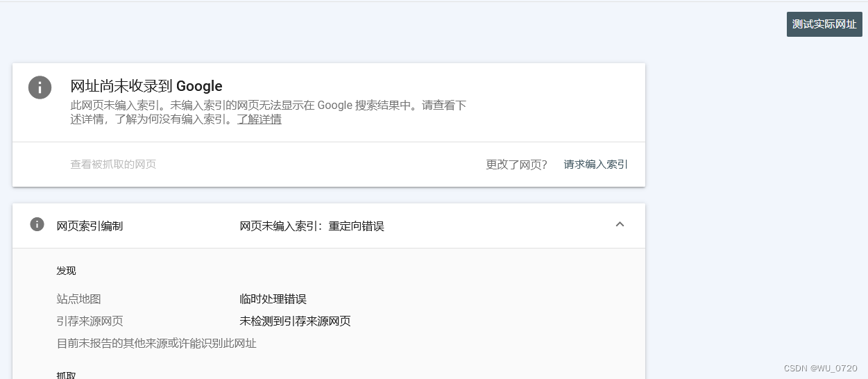Click the heading 网址尚未收录到 Google
868x379 pixels.
point(146,86)
